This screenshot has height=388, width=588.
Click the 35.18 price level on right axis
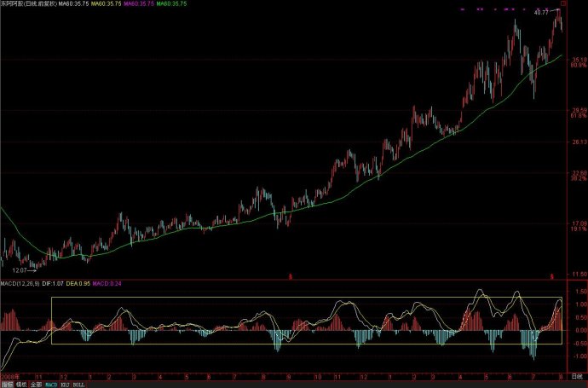[578, 60]
